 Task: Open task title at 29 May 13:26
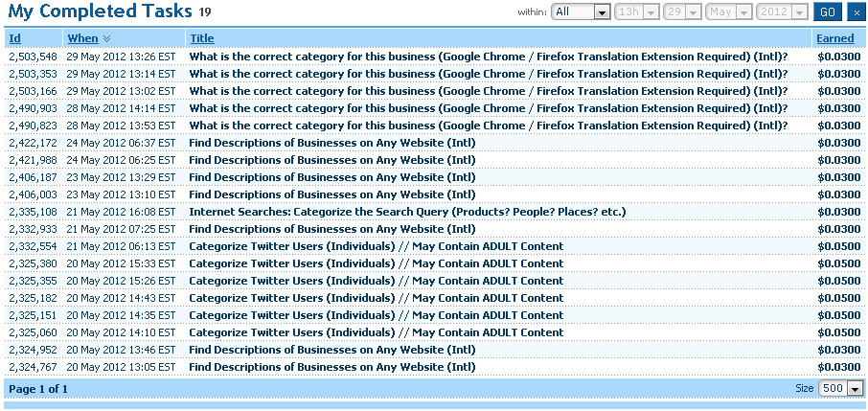coord(489,57)
